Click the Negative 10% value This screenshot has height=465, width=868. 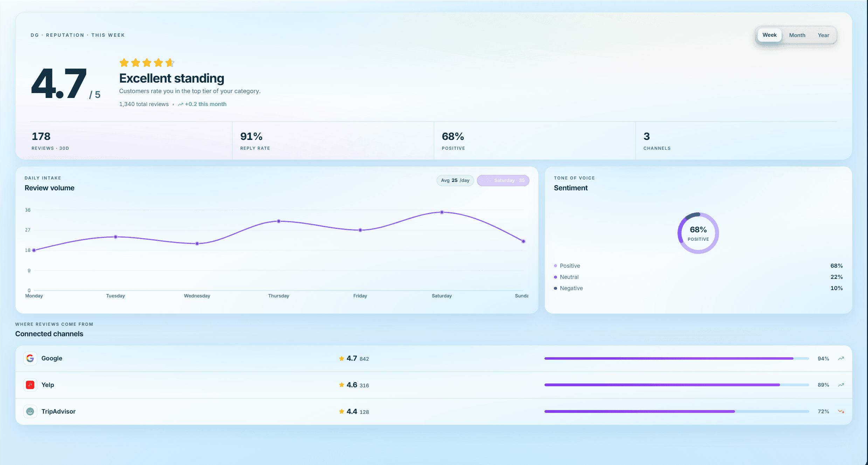836,288
